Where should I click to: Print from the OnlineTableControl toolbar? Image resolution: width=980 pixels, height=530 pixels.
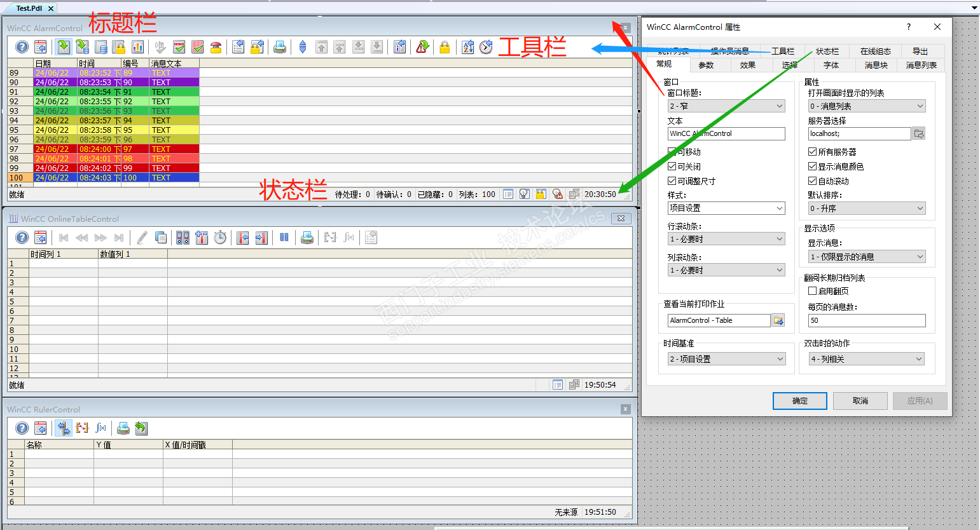coord(307,238)
